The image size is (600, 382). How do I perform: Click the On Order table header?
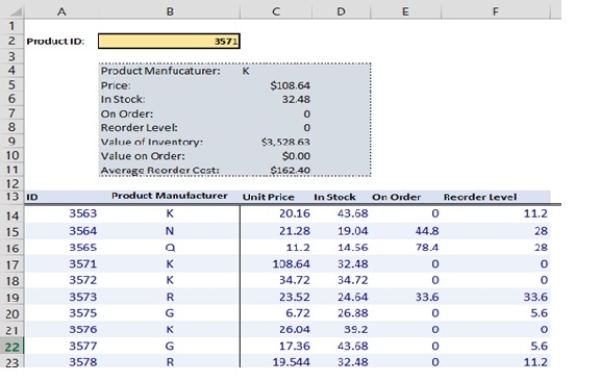(x=396, y=197)
